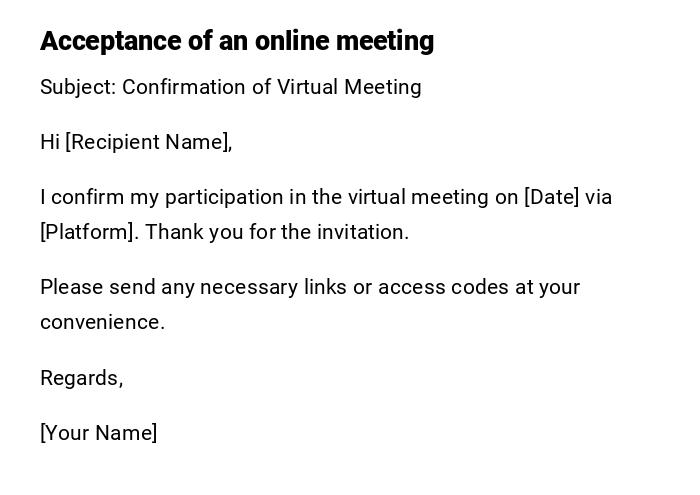
Task: Click the phrase "access codes"
Action: tap(443, 287)
